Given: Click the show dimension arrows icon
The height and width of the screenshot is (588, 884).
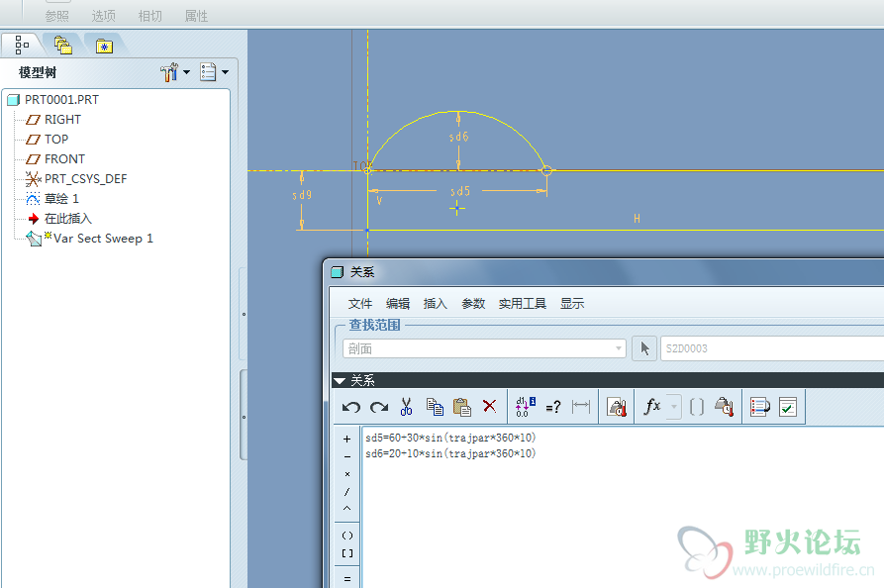Looking at the screenshot, I should pos(581,406).
